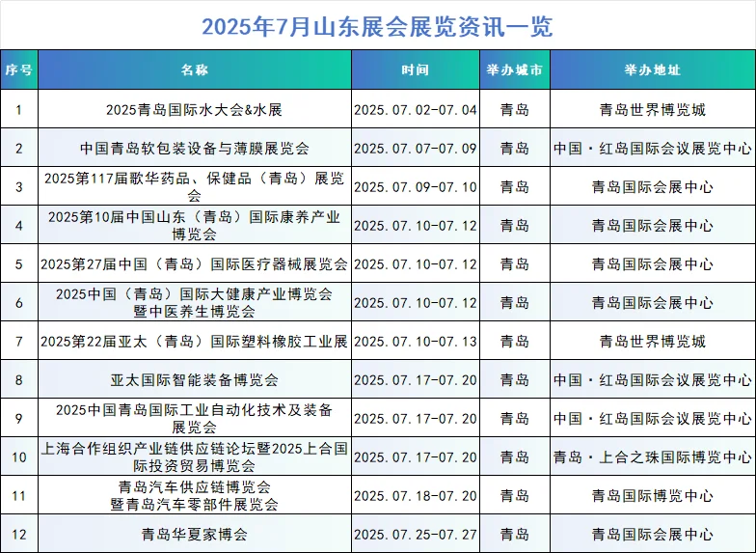The height and width of the screenshot is (553, 756).
Task: Select the 序号 column header
Action: [x=19, y=69]
